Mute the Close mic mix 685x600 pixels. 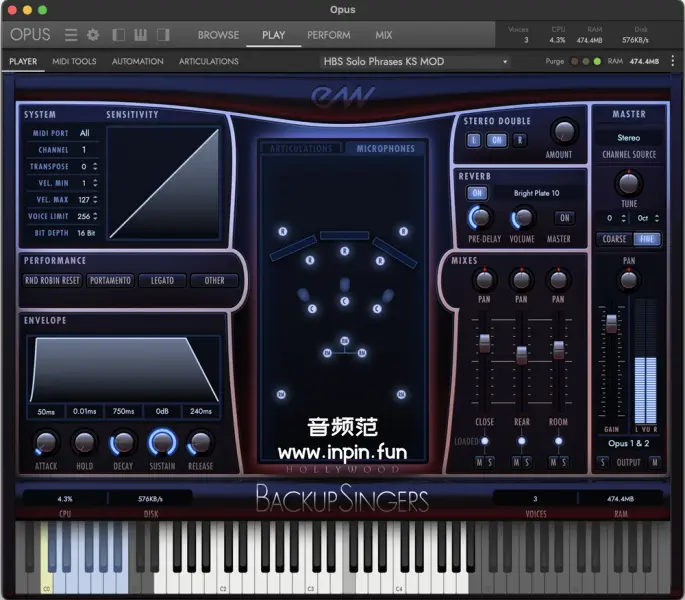click(479, 461)
